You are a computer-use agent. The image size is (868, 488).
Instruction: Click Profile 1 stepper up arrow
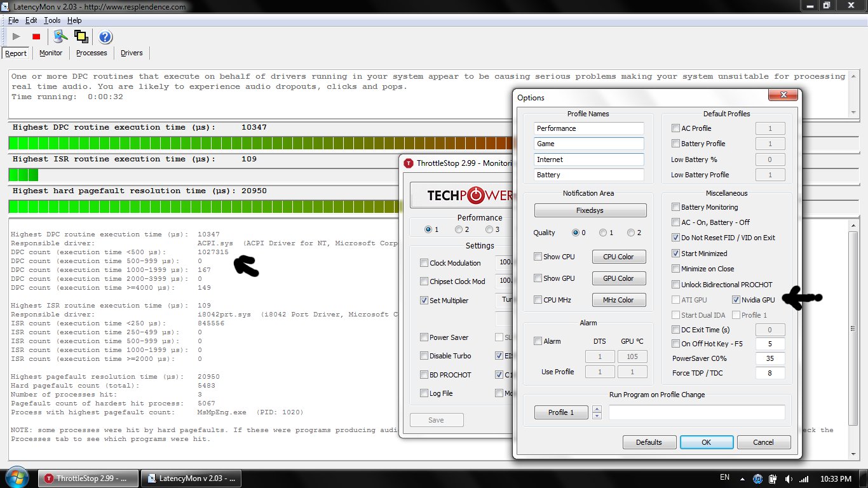(x=597, y=409)
